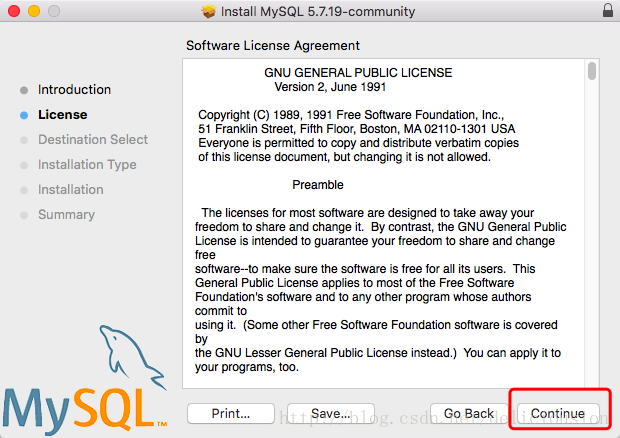Select the Introduction step in sidebar
This screenshot has width=620, height=438.
point(74,90)
